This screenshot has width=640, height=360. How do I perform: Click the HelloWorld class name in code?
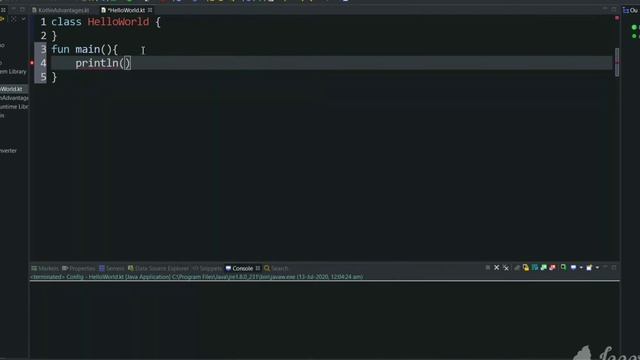click(118, 22)
